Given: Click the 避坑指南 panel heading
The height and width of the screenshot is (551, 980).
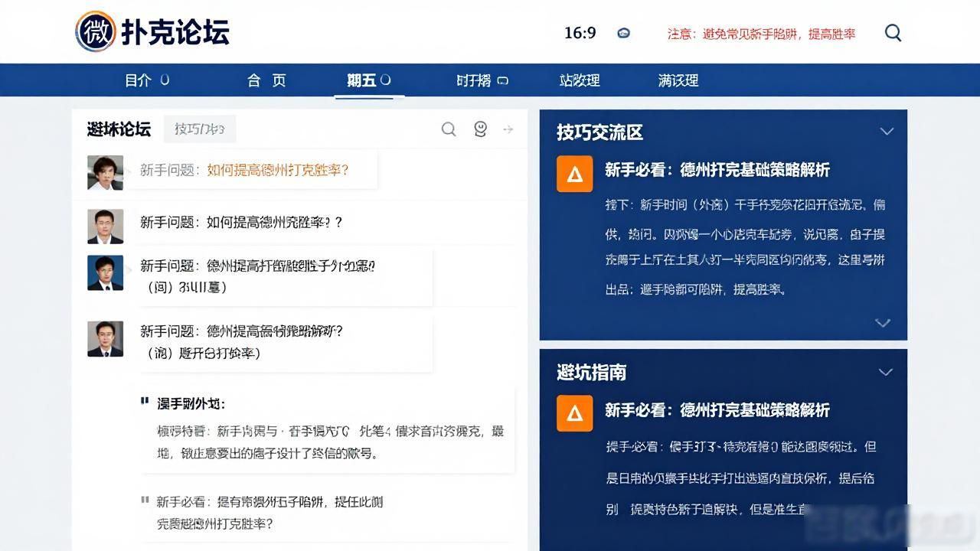Looking at the screenshot, I should tap(591, 373).
